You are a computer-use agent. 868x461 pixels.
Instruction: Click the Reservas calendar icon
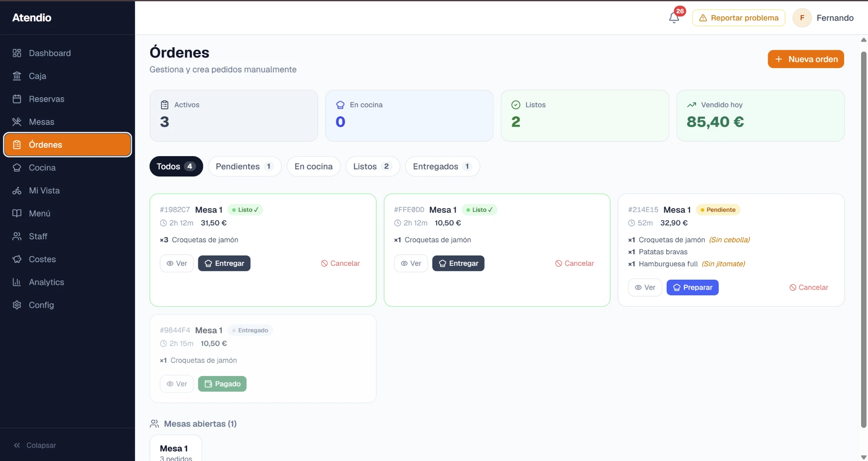tap(17, 99)
